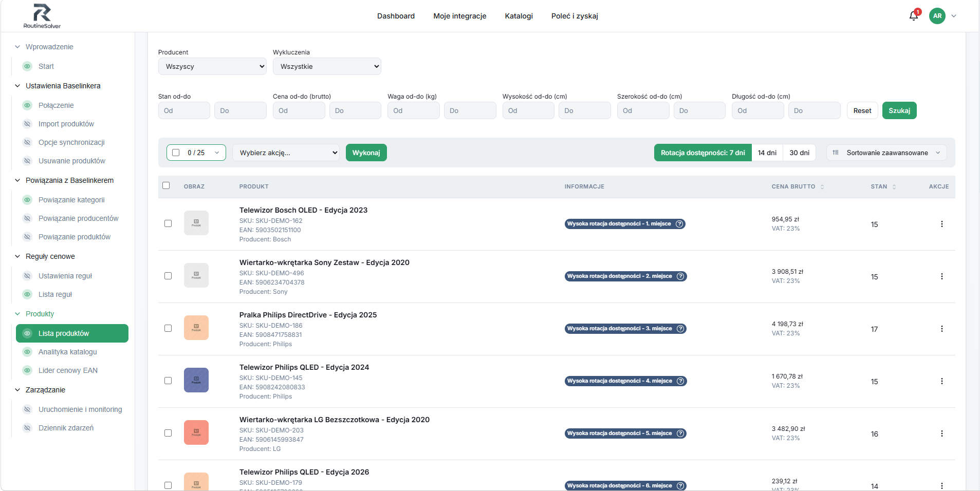The image size is (980, 491).
Task: Switch rotation to 14 dni
Action: [x=767, y=153]
